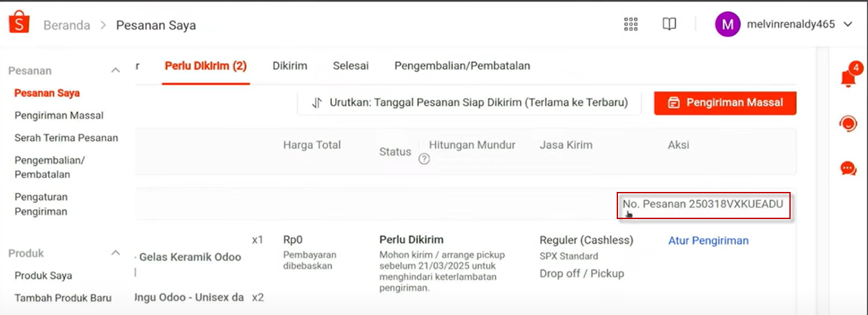
Task: Open the chat messages icon
Action: click(849, 169)
